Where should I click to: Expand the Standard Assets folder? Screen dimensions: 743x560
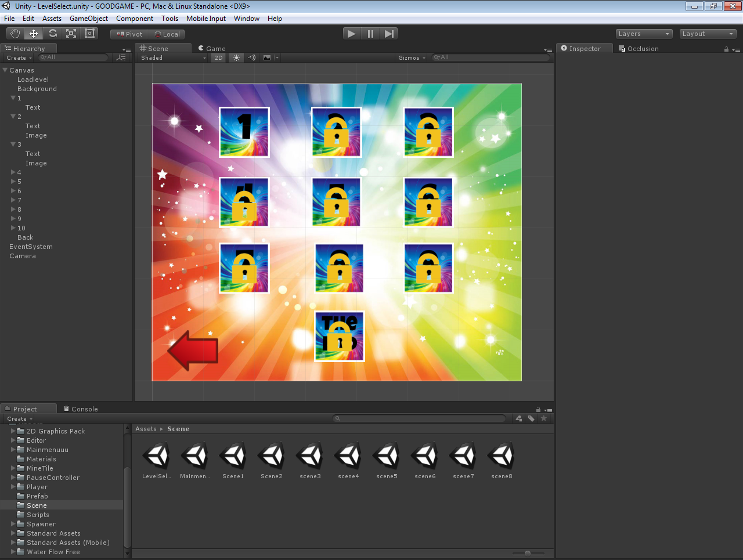click(x=13, y=533)
